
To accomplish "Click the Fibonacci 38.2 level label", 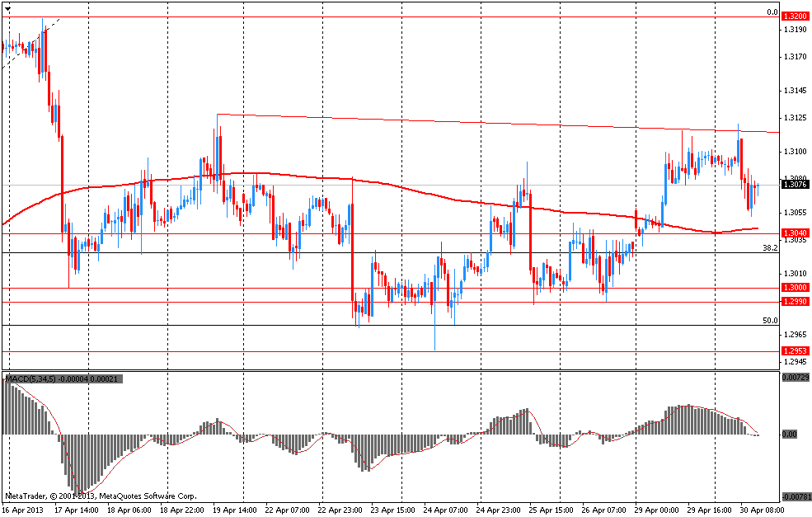I will (770, 248).
